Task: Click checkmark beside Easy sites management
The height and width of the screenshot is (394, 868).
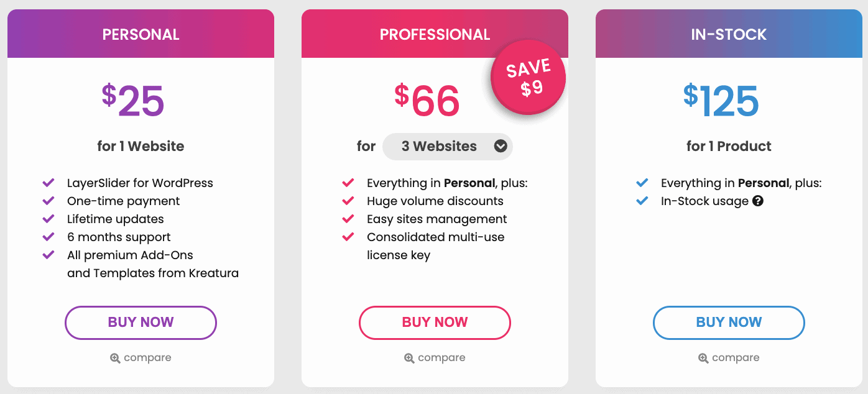Action: 348,219
